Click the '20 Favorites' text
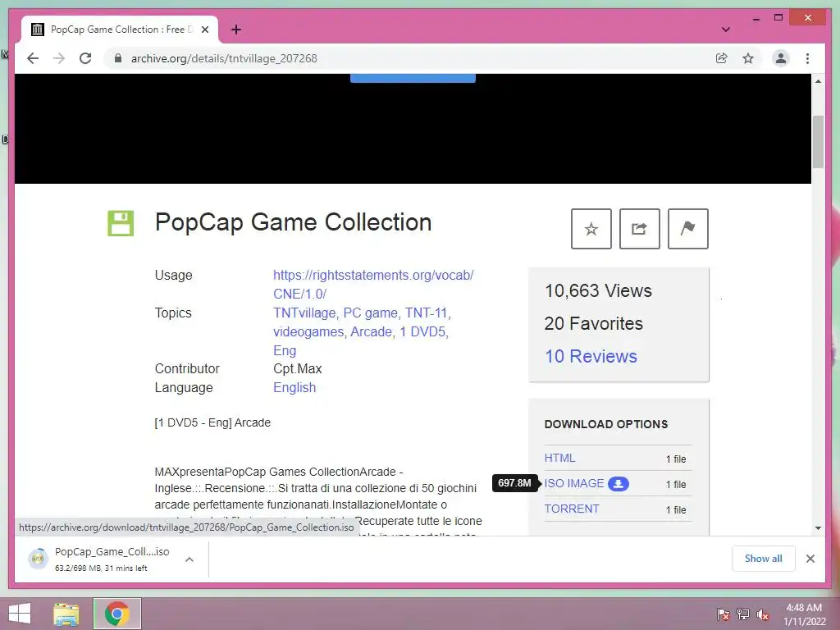 click(594, 323)
